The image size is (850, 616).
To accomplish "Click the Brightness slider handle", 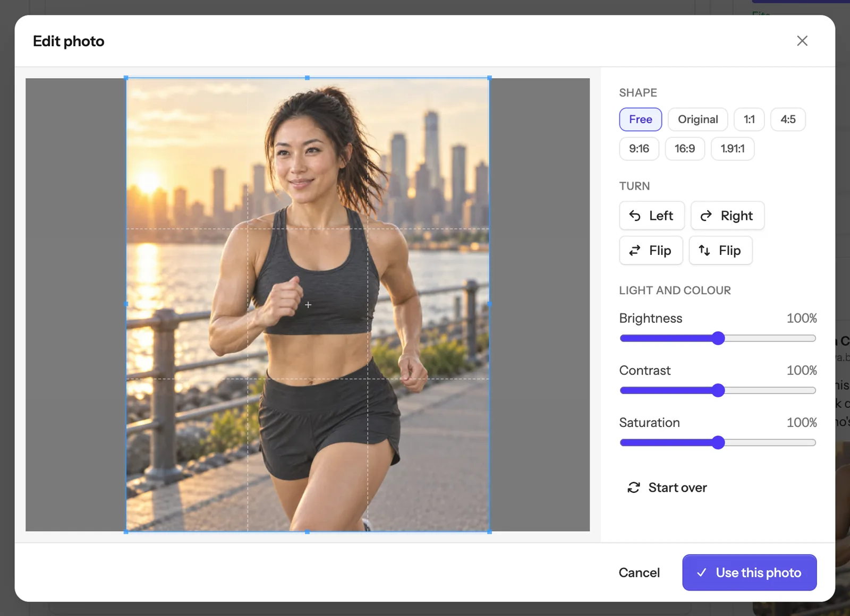I will pos(718,338).
